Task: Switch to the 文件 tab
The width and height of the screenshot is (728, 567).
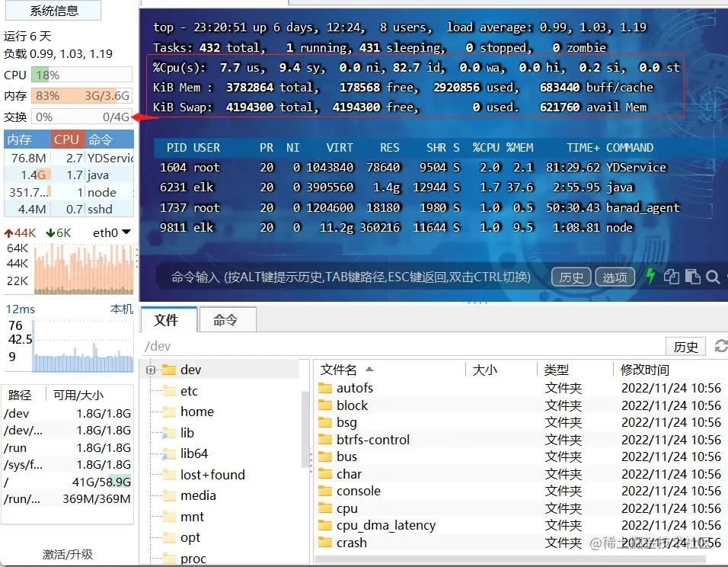Action: pos(168,320)
